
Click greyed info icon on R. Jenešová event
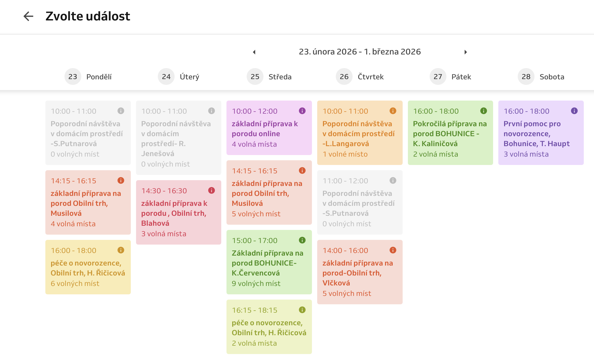[211, 111]
